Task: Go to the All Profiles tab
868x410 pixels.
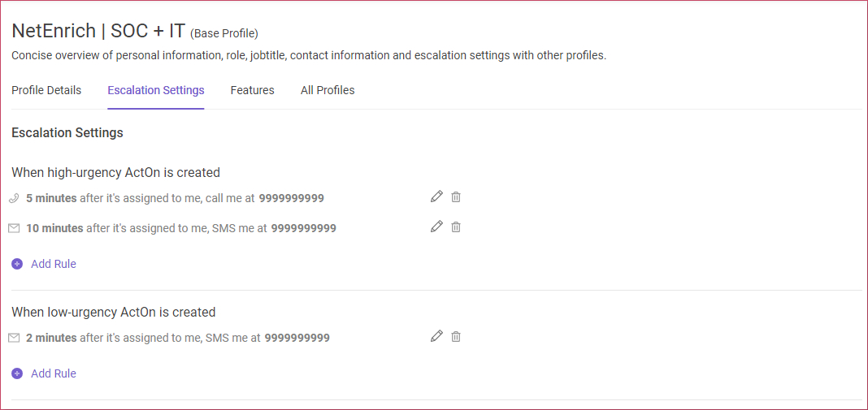Action: tap(328, 90)
